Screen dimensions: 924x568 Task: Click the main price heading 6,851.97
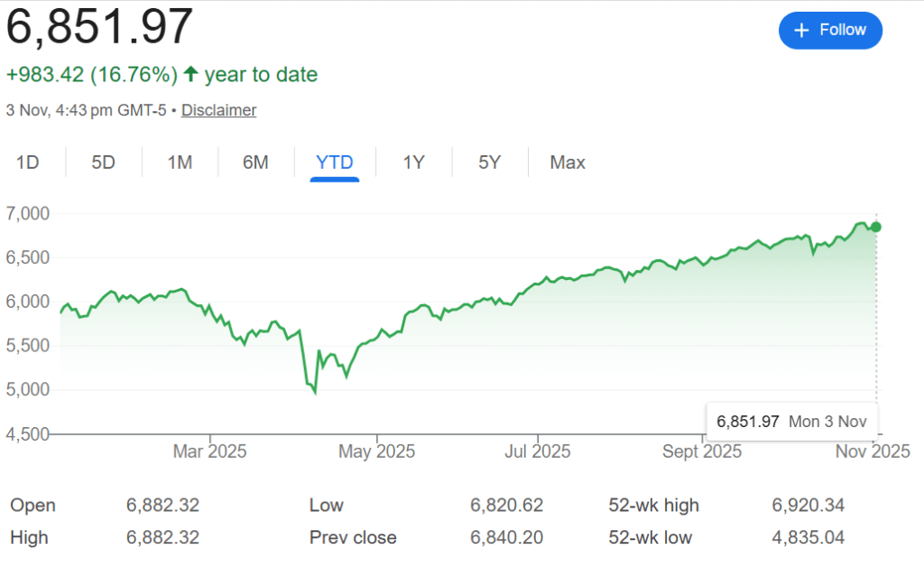[x=99, y=27]
